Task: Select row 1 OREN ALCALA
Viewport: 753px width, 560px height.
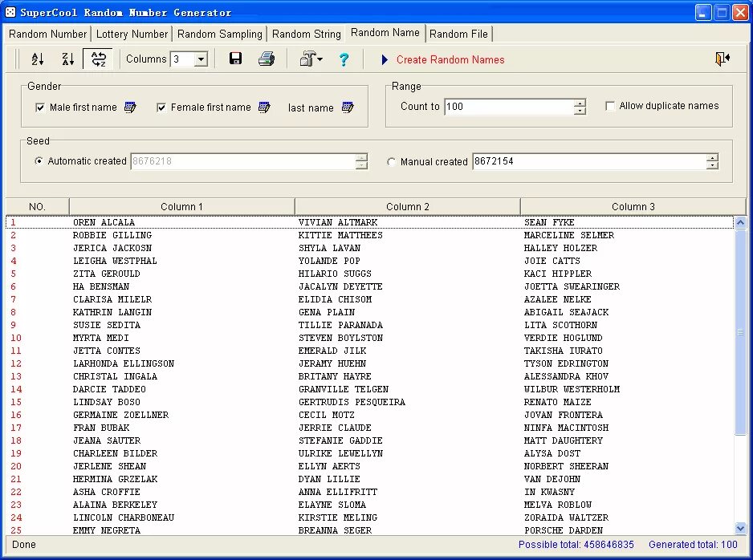Action: (370, 222)
